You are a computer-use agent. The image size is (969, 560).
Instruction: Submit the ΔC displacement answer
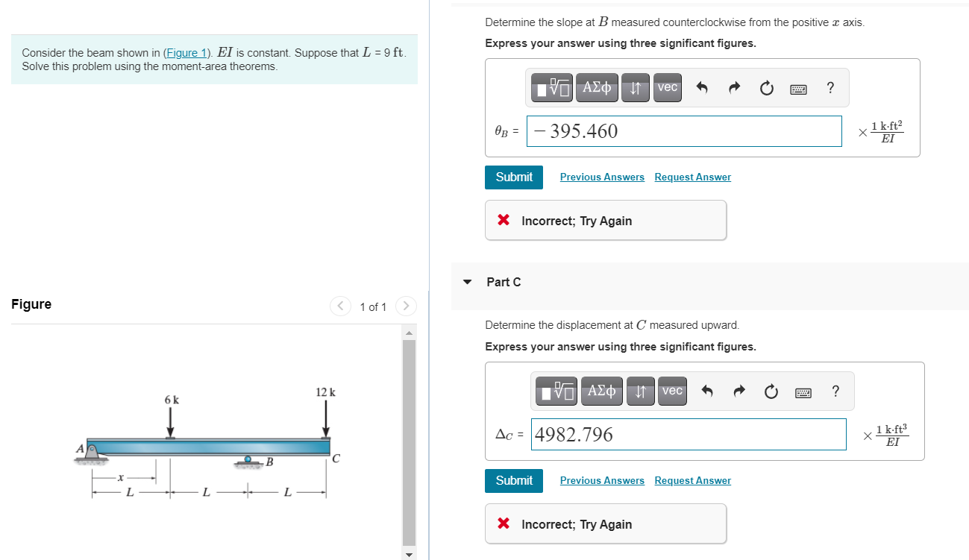click(x=513, y=480)
